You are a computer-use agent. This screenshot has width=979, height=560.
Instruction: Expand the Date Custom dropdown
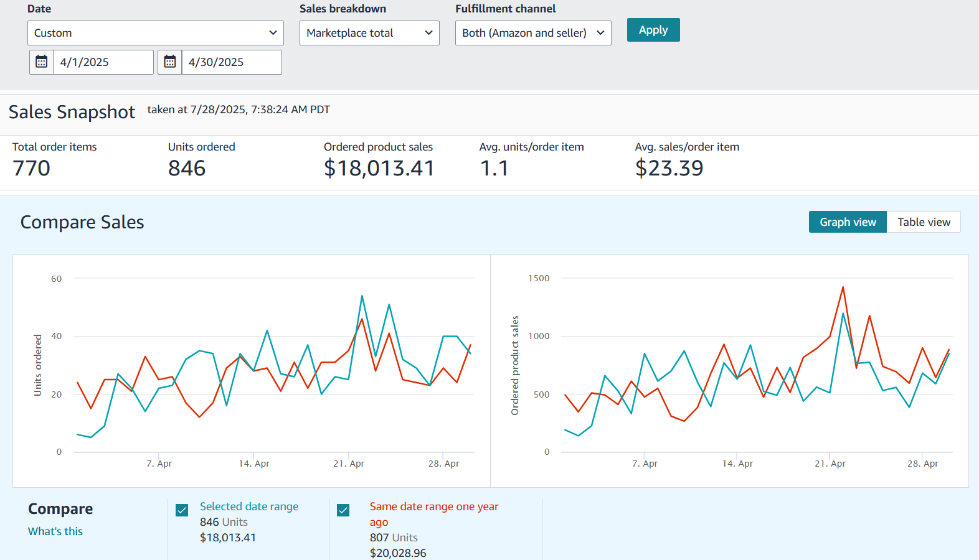[155, 33]
